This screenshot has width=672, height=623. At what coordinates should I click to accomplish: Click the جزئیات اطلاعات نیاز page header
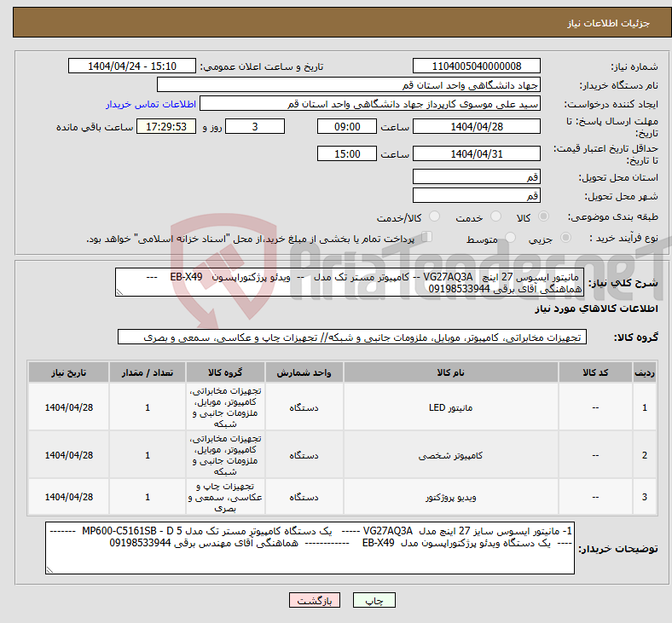[x=609, y=23]
